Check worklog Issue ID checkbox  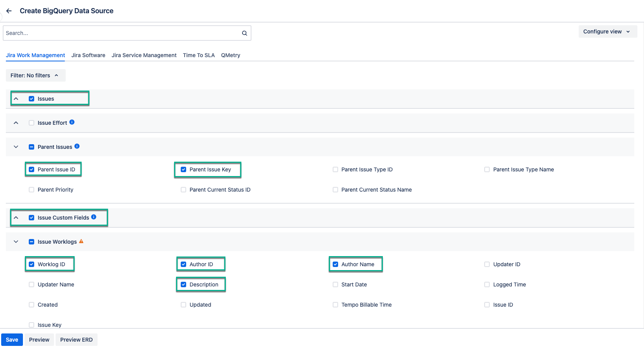487,305
